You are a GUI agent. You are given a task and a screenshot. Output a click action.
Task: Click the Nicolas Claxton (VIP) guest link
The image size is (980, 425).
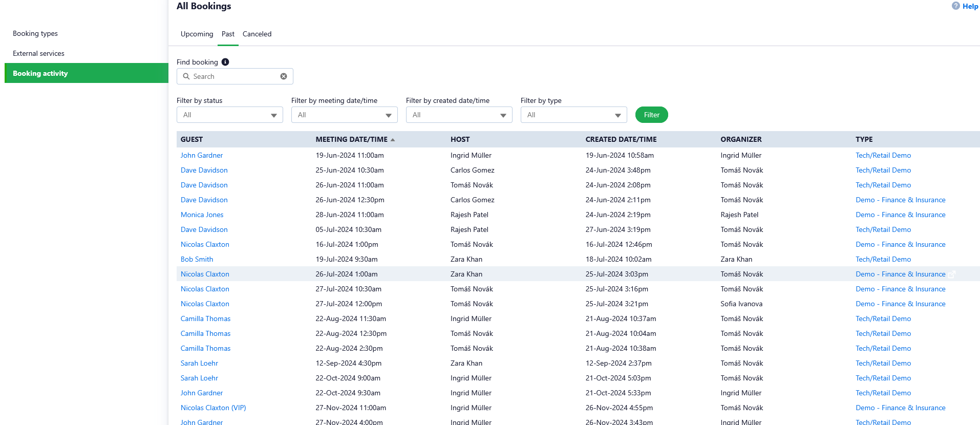tap(213, 408)
